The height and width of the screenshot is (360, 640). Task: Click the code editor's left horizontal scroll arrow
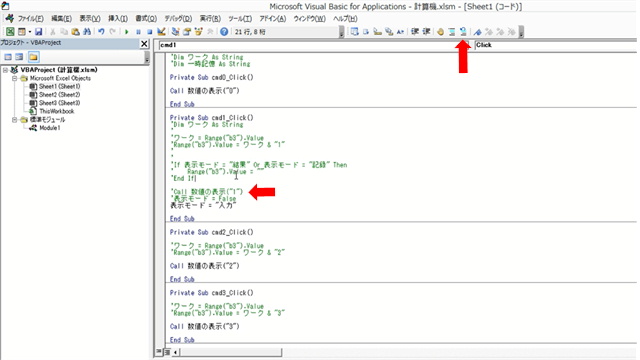click(x=176, y=351)
